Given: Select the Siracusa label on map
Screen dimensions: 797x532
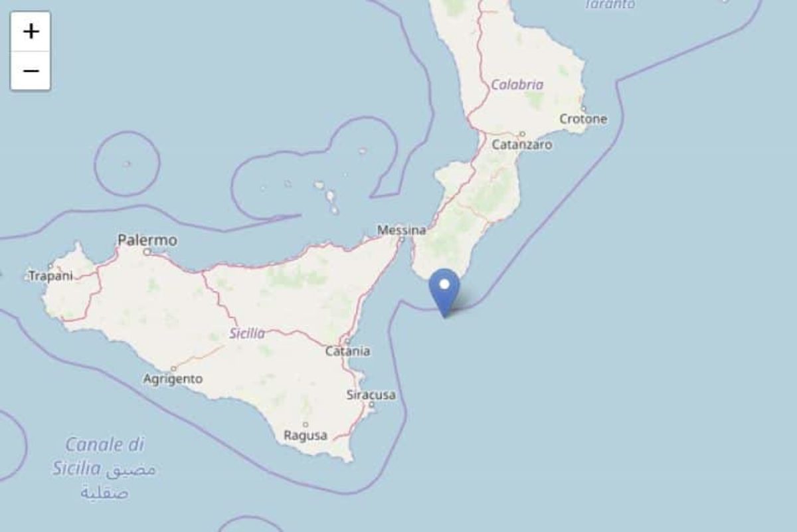Looking at the screenshot, I should tap(371, 395).
